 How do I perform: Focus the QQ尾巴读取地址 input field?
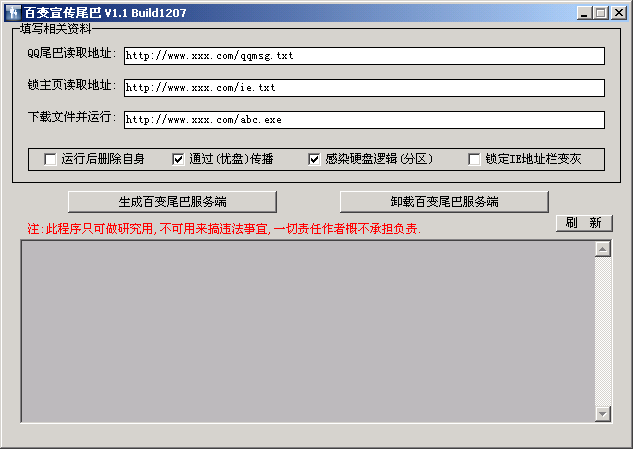(x=364, y=56)
